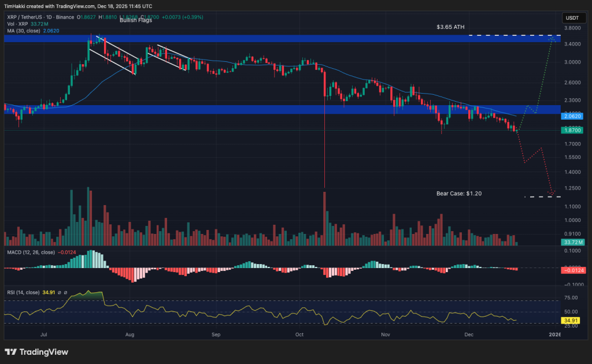Toggle the MACD (12, 26, close) legend
The image size is (592, 364).
31,252
